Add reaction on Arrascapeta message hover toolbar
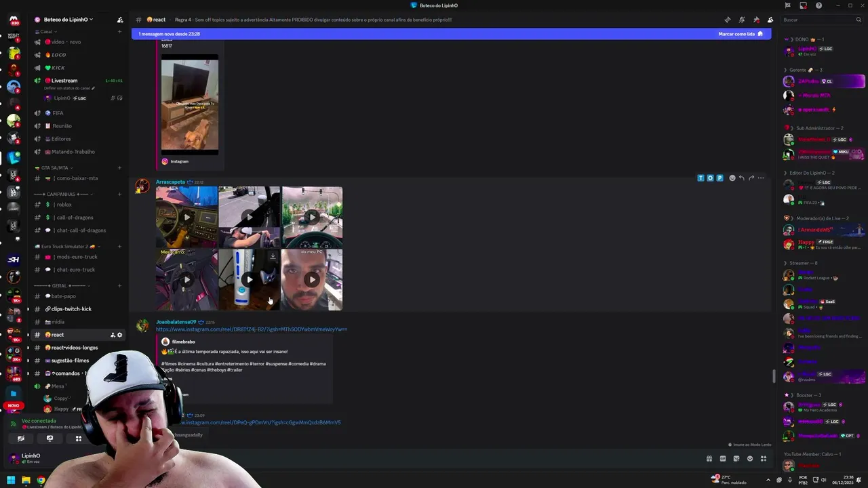This screenshot has height=488, width=868. click(x=732, y=178)
